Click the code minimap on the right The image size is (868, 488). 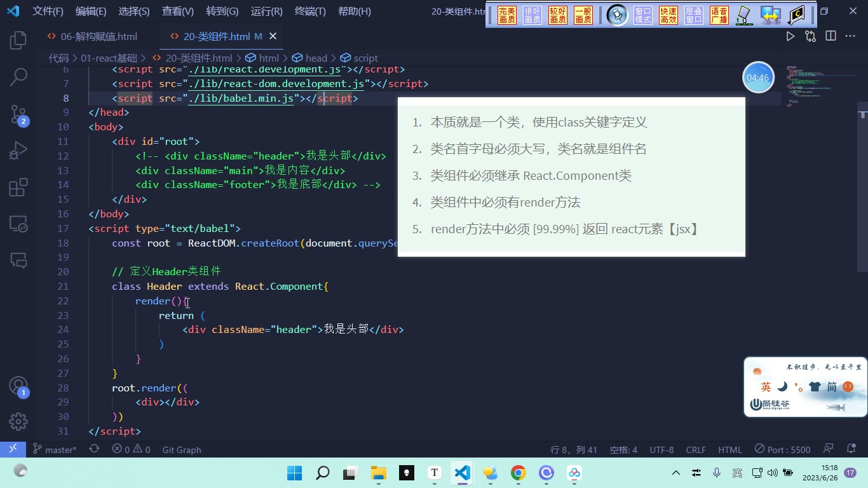coord(820,86)
